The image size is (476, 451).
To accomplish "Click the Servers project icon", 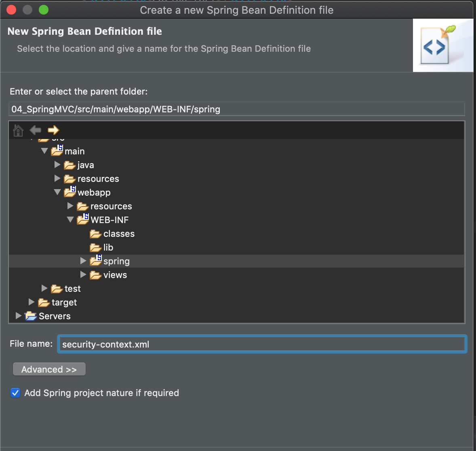I will click(x=31, y=316).
